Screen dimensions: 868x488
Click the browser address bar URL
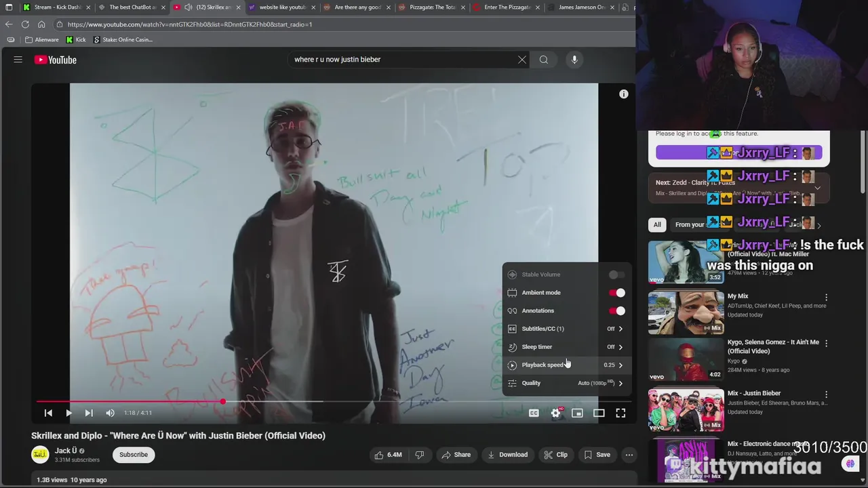click(190, 24)
